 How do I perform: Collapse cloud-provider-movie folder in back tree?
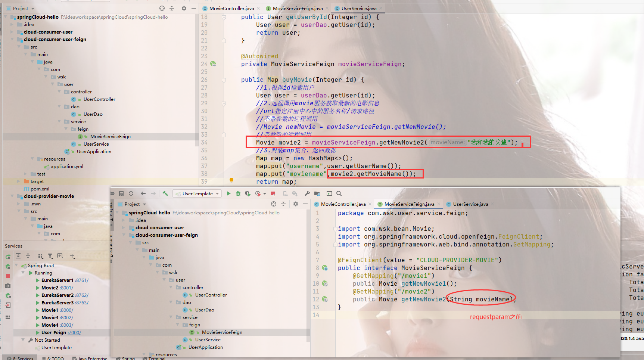click(12, 196)
